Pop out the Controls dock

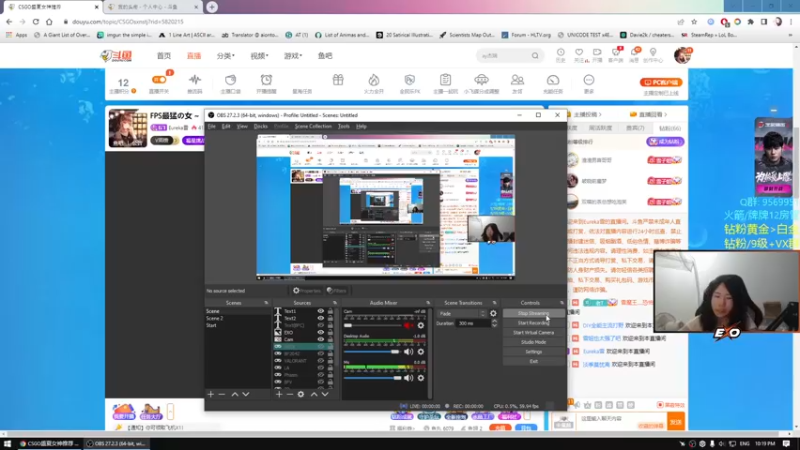click(x=562, y=303)
